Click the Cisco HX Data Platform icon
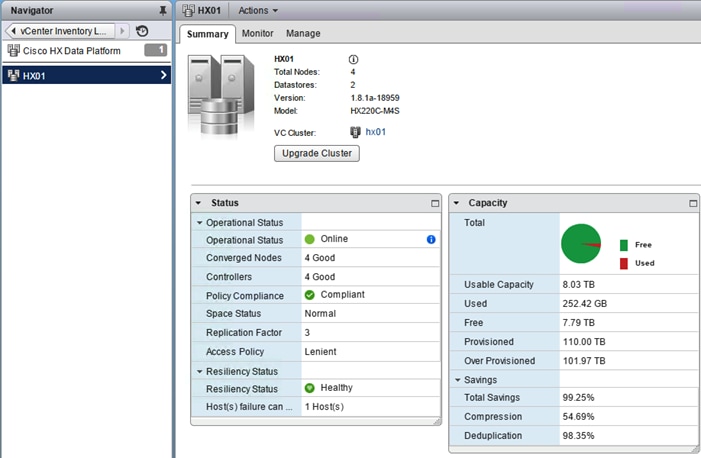 click(13, 51)
